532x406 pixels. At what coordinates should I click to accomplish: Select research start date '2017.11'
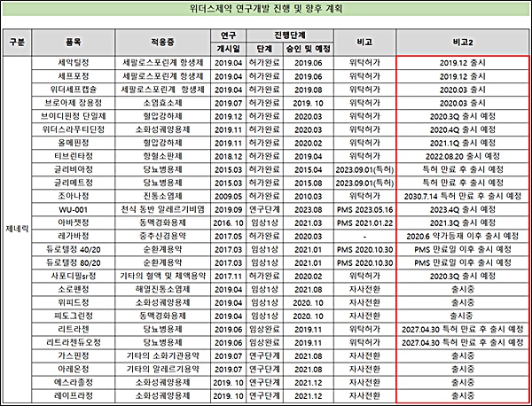(229, 277)
